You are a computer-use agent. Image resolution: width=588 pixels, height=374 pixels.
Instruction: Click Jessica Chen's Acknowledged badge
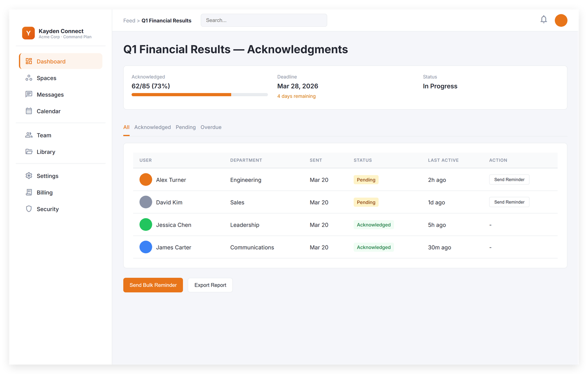coord(374,224)
